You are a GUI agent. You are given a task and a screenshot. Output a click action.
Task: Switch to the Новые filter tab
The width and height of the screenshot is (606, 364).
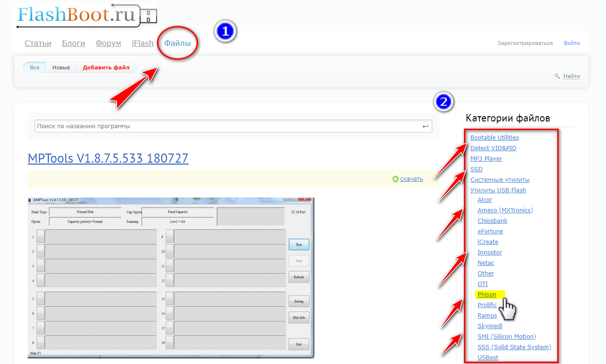(61, 67)
